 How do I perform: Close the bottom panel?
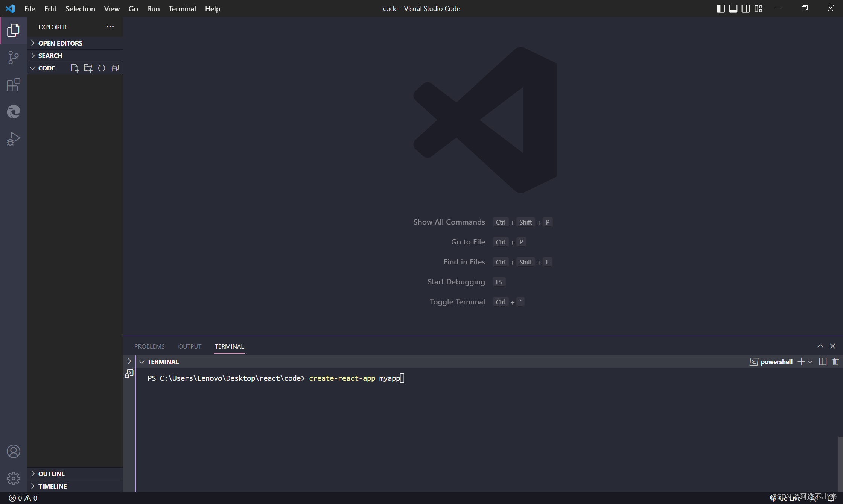pos(833,346)
